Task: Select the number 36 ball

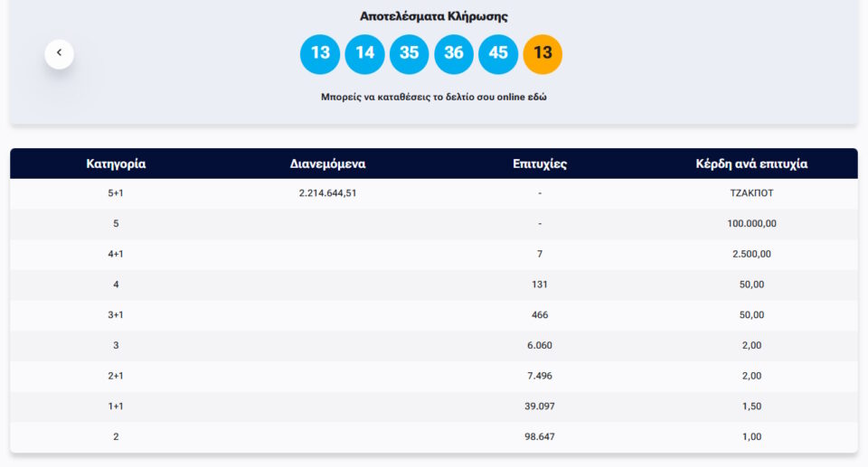Action: click(454, 53)
